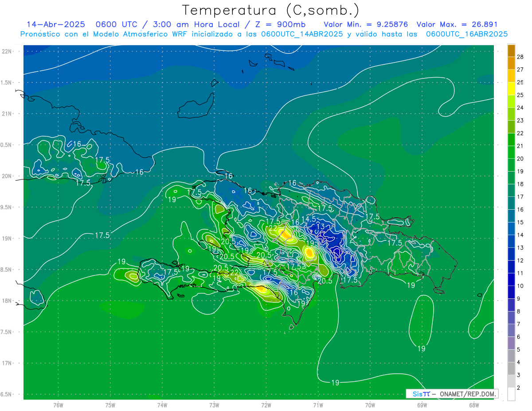
Task: Click the colorbar label "5"
Action: click(519, 349)
